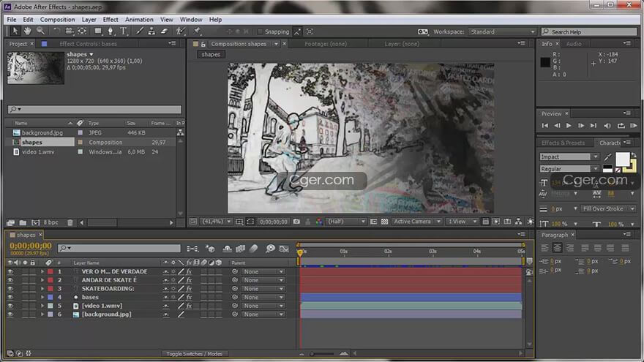
Task: Show channel and color management icon
Action: pyautogui.click(x=319, y=222)
